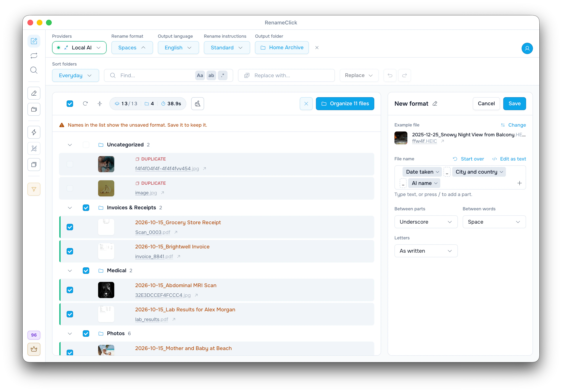Click the cleanup broom icon button
The image size is (562, 392).
click(198, 103)
